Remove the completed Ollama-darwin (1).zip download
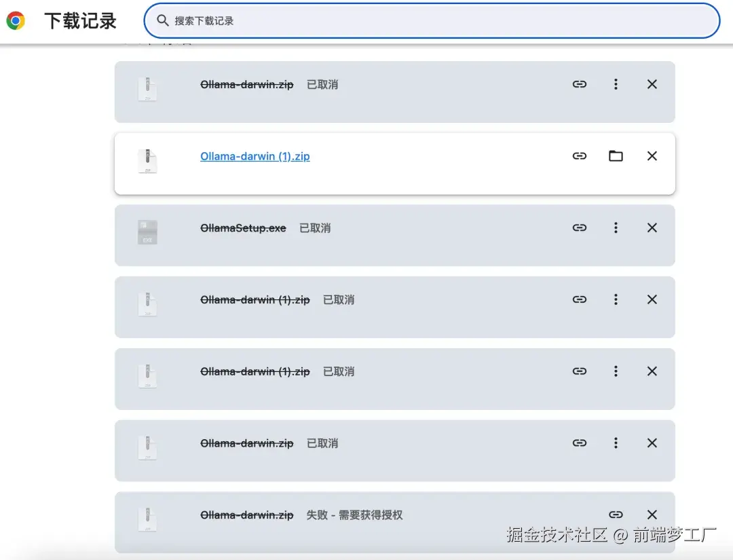This screenshot has height=560, width=733. click(x=652, y=155)
